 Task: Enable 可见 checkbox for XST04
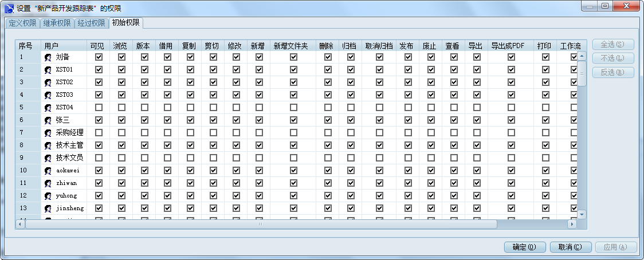[99, 107]
